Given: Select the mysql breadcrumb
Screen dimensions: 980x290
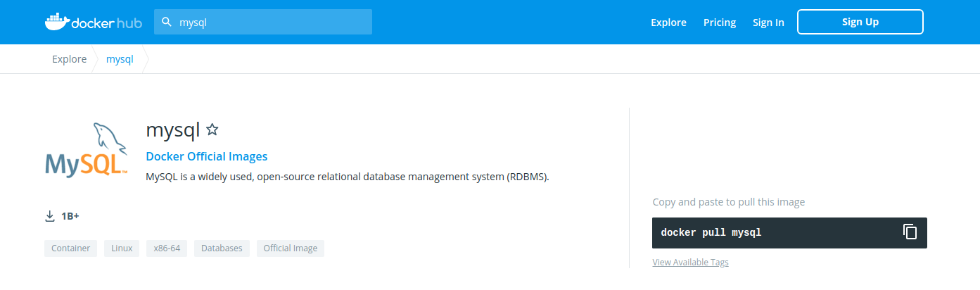Looking at the screenshot, I should point(120,59).
